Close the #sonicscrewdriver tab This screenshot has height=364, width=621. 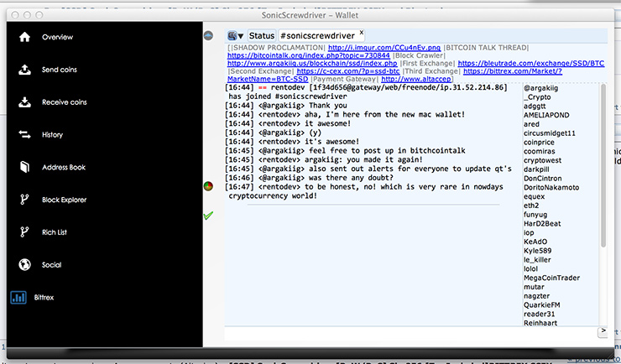click(x=361, y=33)
